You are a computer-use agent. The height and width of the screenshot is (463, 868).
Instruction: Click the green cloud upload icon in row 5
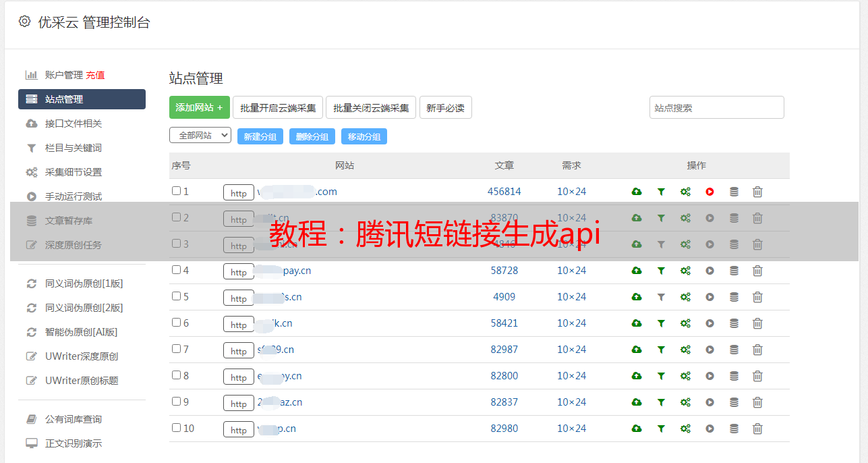pyautogui.click(x=636, y=297)
